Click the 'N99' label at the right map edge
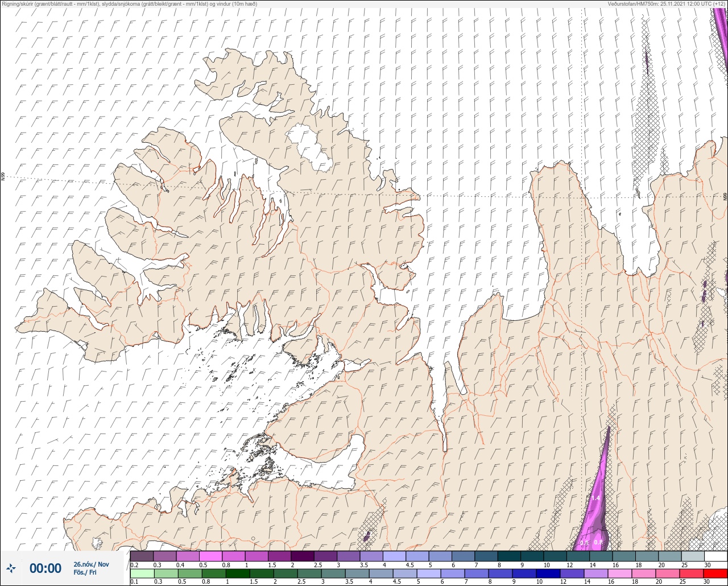The height and width of the screenshot is (586, 728). [725, 197]
